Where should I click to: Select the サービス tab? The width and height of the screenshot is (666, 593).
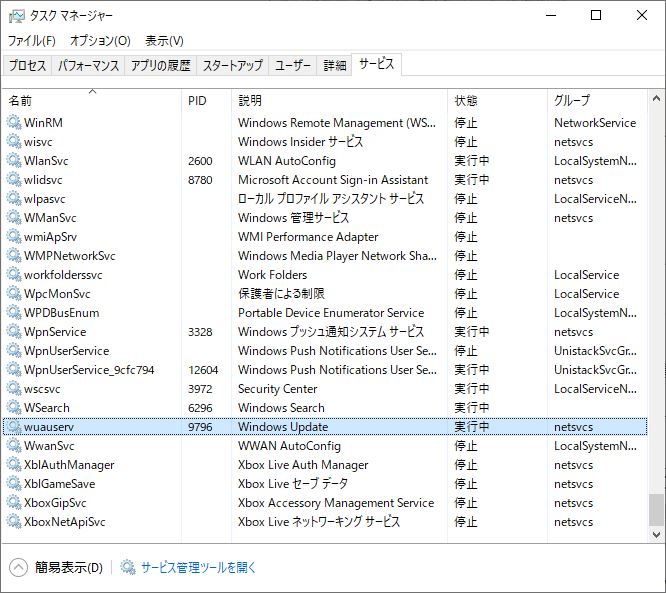pyautogui.click(x=376, y=64)
